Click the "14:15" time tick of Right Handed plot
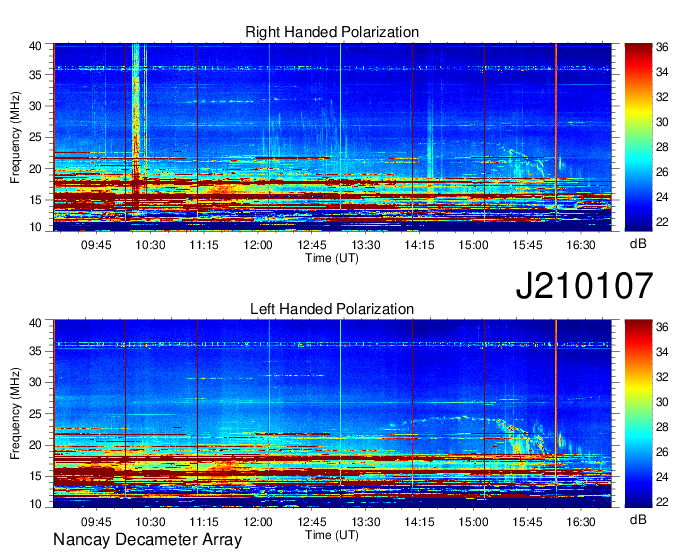680x552 pixels. (x=419, y=245)
